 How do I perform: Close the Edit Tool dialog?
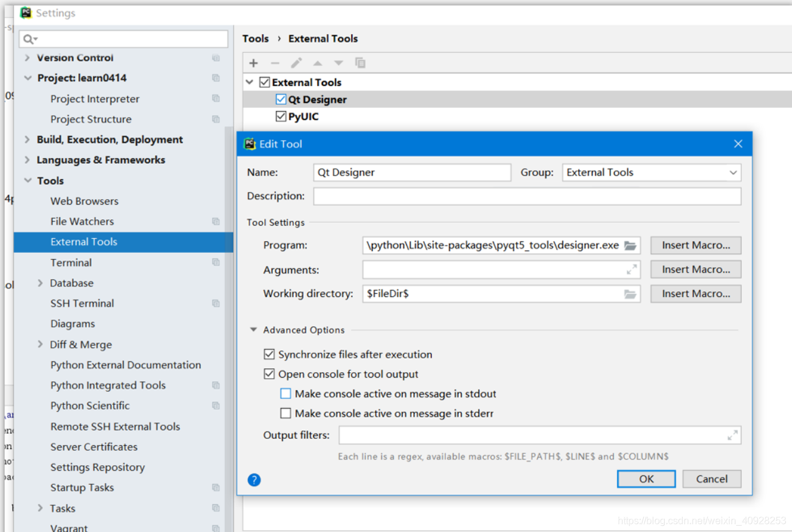click(738, 144)
